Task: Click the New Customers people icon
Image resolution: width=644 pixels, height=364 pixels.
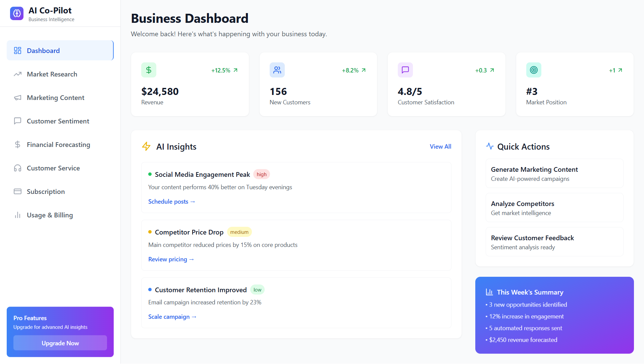Action: coord(277,70)
